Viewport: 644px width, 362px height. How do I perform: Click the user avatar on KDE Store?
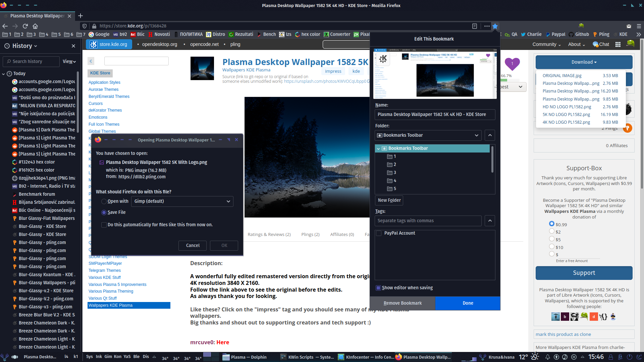tap(631, 43)
